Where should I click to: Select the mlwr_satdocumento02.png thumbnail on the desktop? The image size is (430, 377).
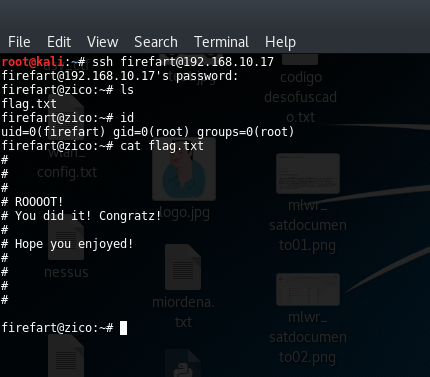click(x=308, y=289)
